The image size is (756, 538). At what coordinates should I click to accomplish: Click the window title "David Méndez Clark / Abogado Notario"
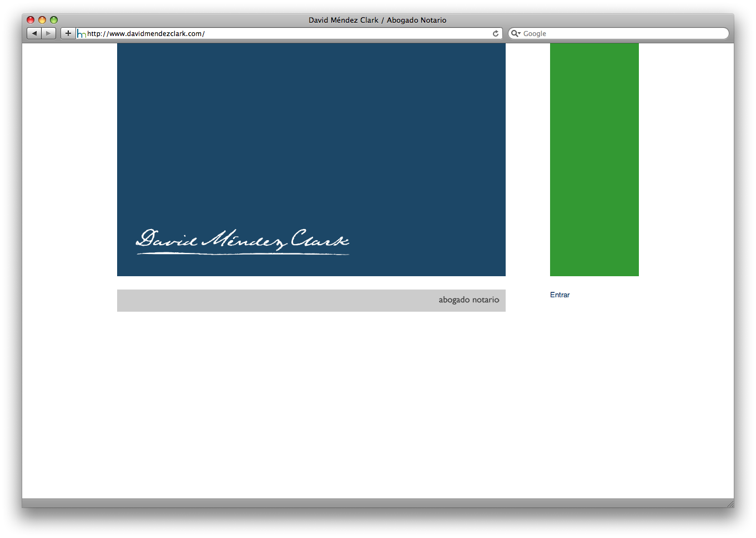click(377, 20)
